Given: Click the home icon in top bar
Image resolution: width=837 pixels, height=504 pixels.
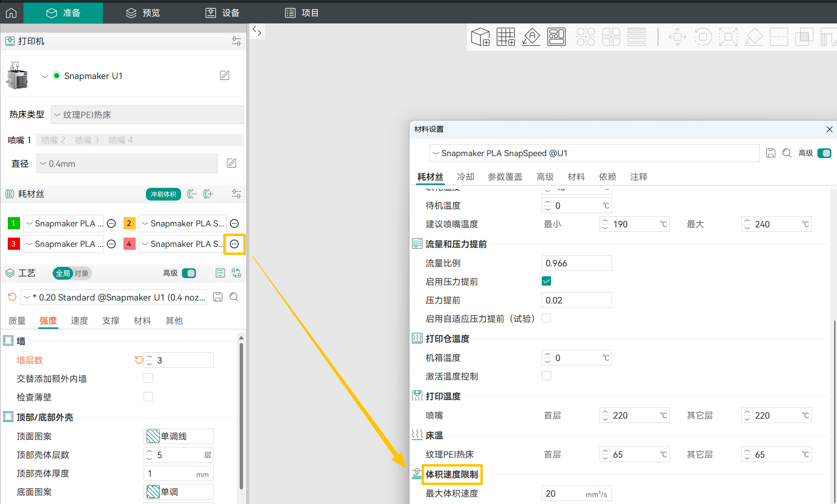Looking at the screenshot, I should pos(11,13).
